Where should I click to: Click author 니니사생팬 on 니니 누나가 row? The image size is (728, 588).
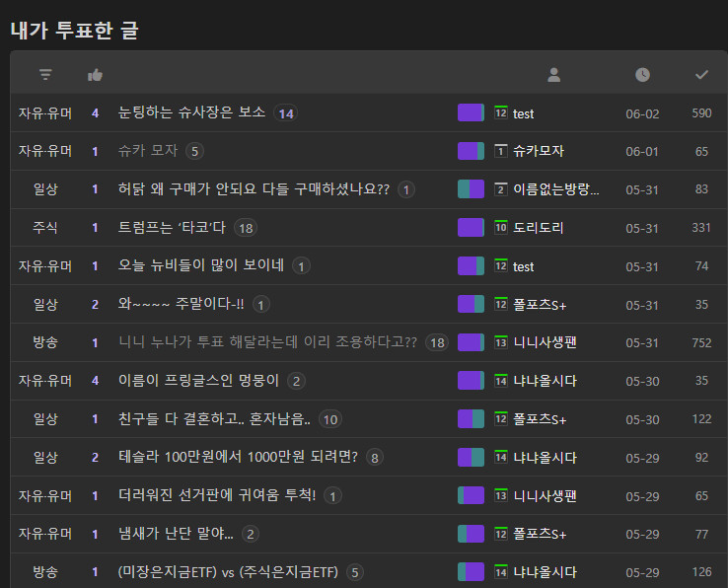[545, 342]
